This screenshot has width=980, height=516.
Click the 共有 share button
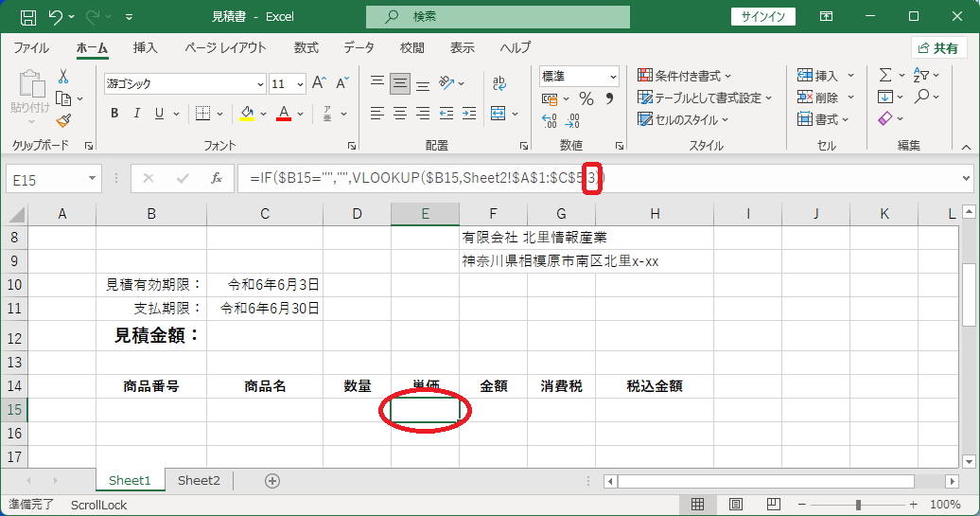[938, 48]
